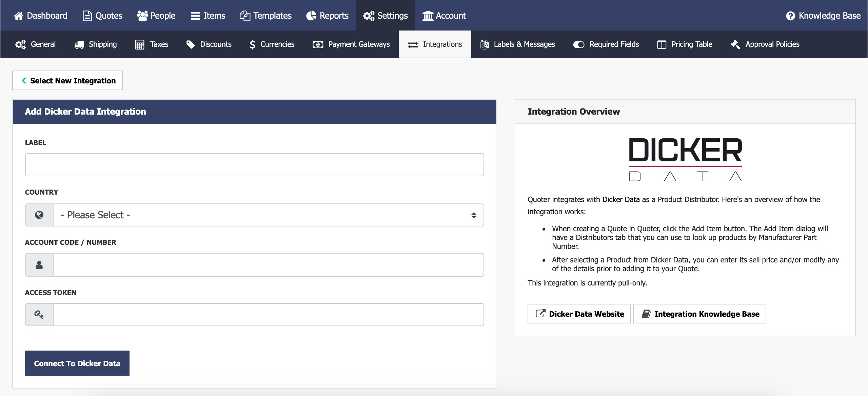The height and width of the screenshot is (396, 868).
Task: Click text 'This integration is currently pull-only.'
Action: click(587, 283)
